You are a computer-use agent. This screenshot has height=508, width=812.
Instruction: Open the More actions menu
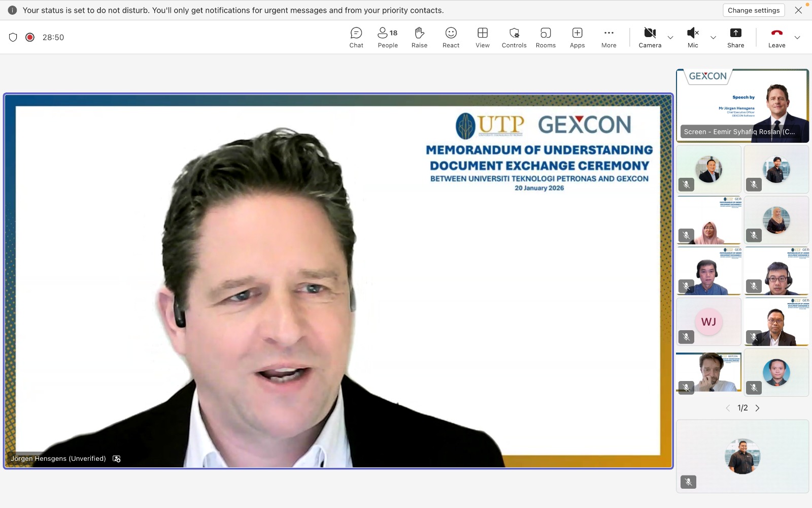click(608, 38)
